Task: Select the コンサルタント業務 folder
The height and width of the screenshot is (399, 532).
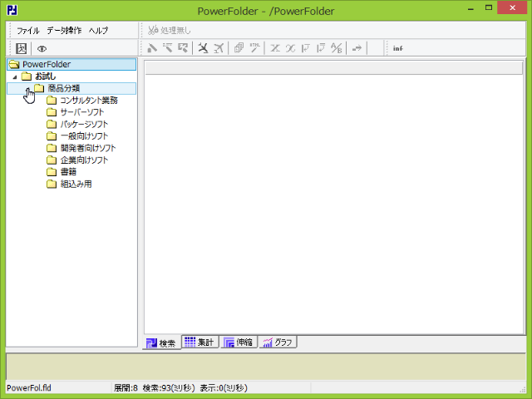Action: tap(89, 100)
